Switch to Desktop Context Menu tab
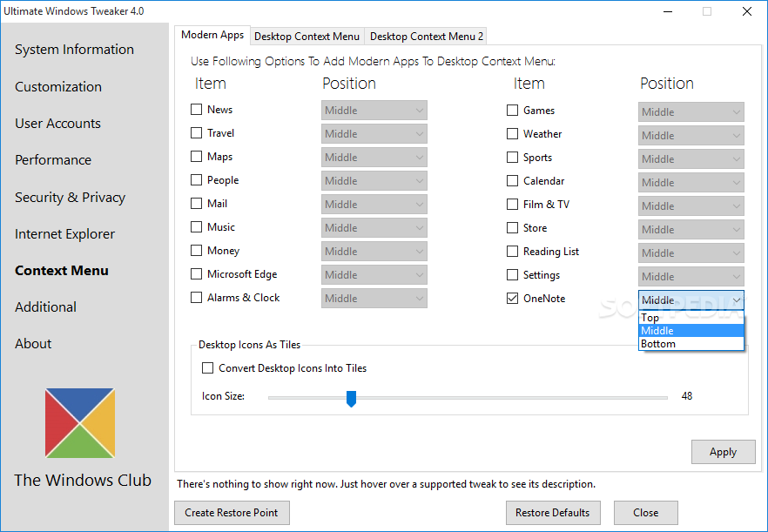This screenshot has height=532, width=768. pos(307,37)
